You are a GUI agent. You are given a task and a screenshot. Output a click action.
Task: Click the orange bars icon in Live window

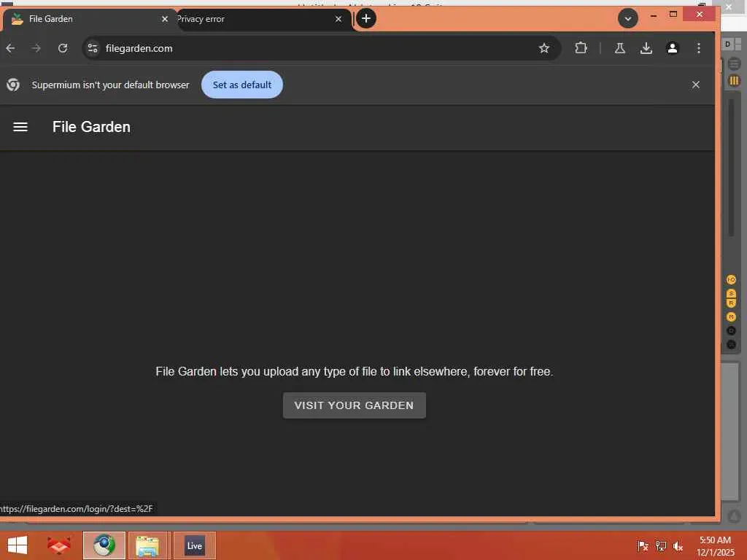click(734, 81)
